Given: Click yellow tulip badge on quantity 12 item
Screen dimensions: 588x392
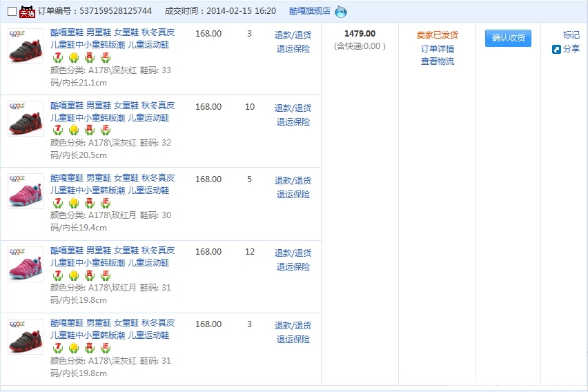Looking at the screenshot, I should (74, 275).
